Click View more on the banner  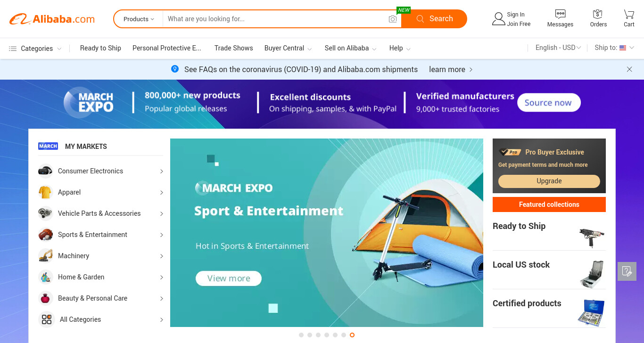click(229, 278)
